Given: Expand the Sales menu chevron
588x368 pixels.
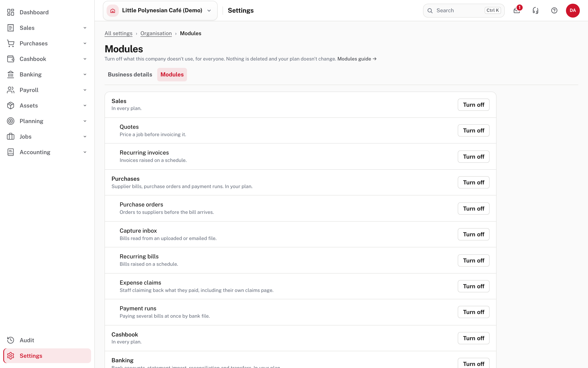Looking at the screenshot, I should tap(85, 28).
